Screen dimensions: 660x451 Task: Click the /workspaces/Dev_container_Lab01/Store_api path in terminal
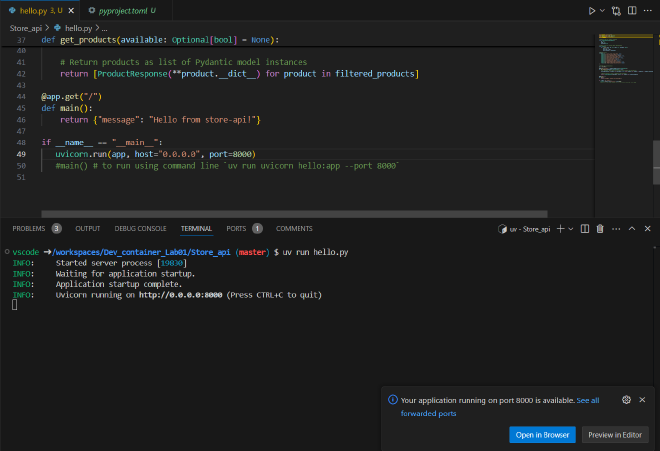pos(141,252)
